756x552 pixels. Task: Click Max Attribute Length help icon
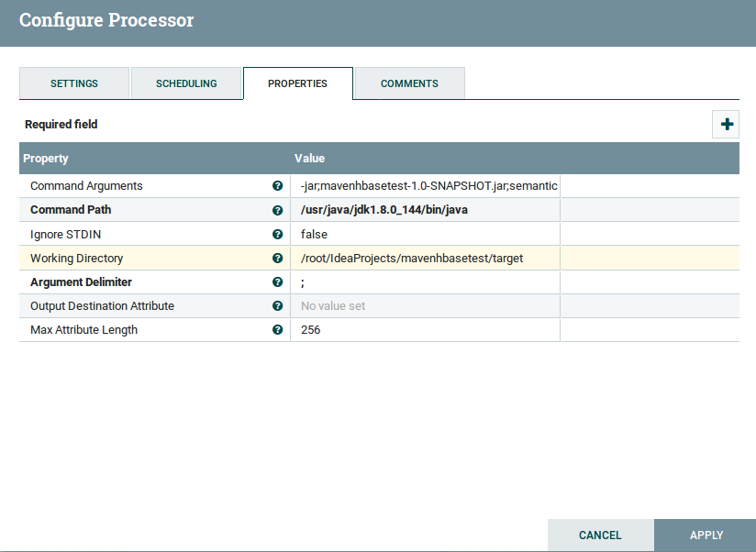[277, 330]
